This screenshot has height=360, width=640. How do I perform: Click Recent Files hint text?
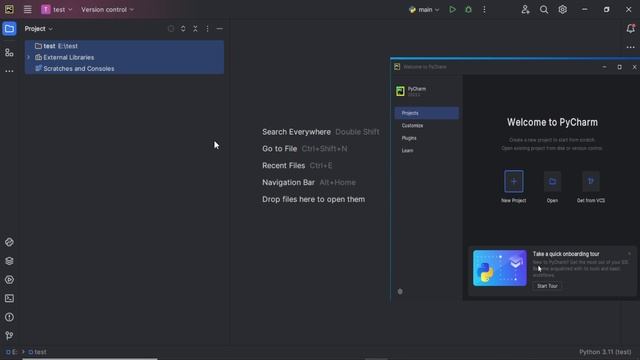284,165
